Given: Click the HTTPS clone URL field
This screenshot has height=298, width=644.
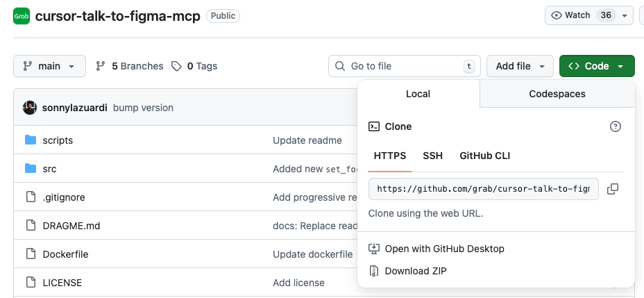Looking at the screenshot, I should pyautogui.click(x=484, y=189).
